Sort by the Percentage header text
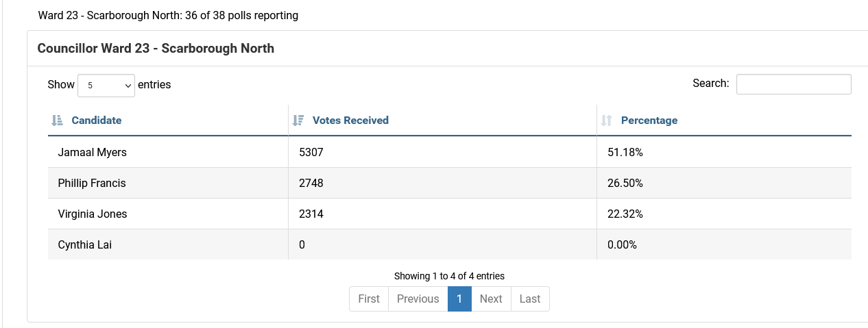This screenshot has width=868, height=328. click(x=649, y=121)
